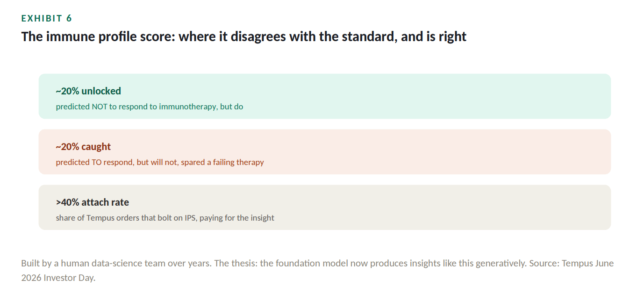
Task: Click the "EXHIBIT 6" label
Action: [47, 19]
